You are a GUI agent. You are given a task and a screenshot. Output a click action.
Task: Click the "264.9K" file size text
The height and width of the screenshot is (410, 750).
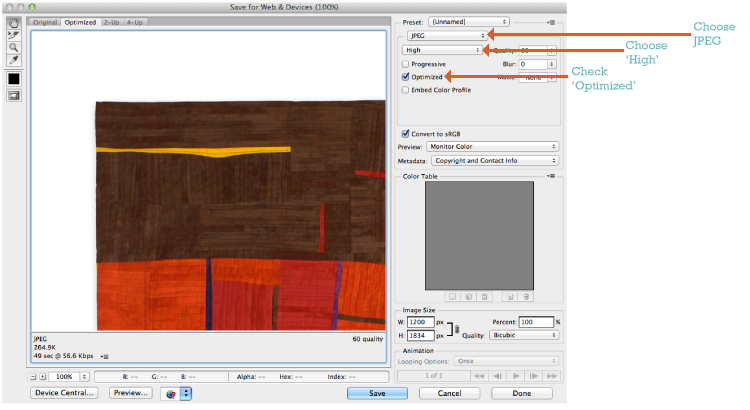pos(44,347)
